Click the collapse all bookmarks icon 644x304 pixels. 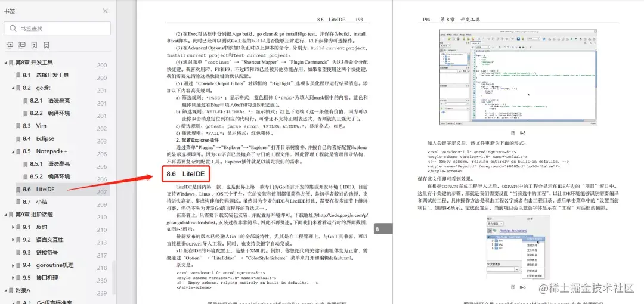click(22, 45)
